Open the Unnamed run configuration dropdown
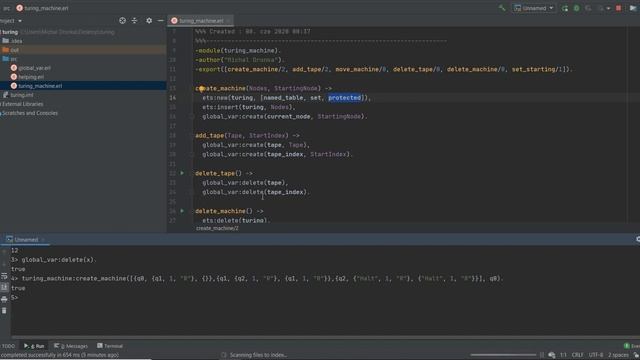 (x=533, y=8)
